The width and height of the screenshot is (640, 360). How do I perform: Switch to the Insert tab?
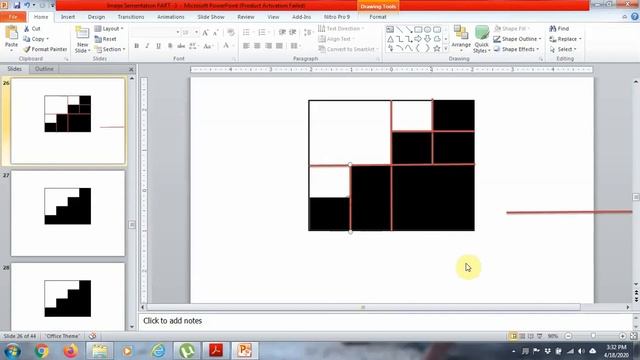click(68, 17)
